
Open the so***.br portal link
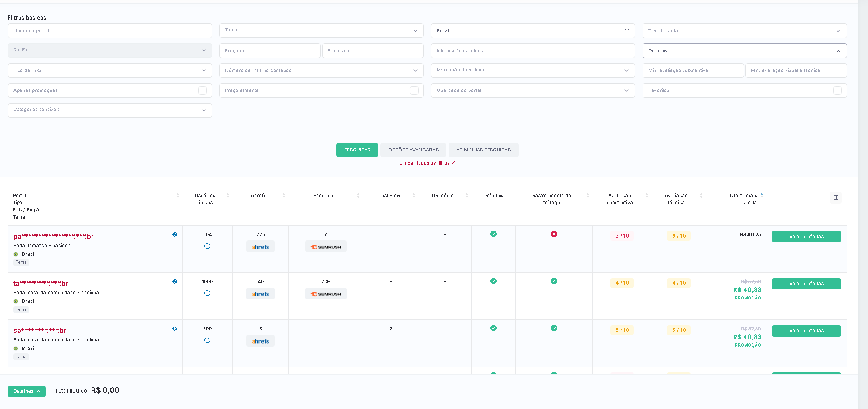click(40, 330)
